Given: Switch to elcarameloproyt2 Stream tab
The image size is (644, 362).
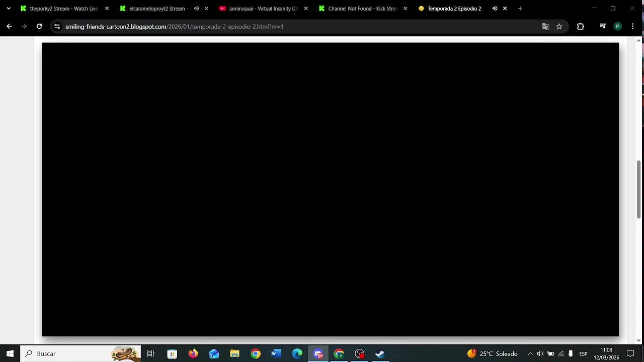Looking at the screenshot, I should [158, 9].
